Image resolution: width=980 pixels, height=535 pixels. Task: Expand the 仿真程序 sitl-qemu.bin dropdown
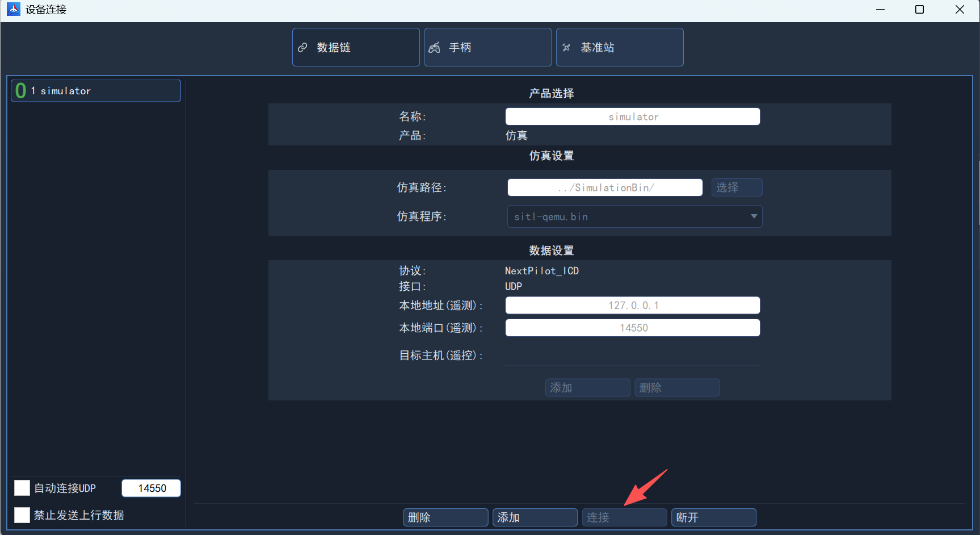pos(634,216)
